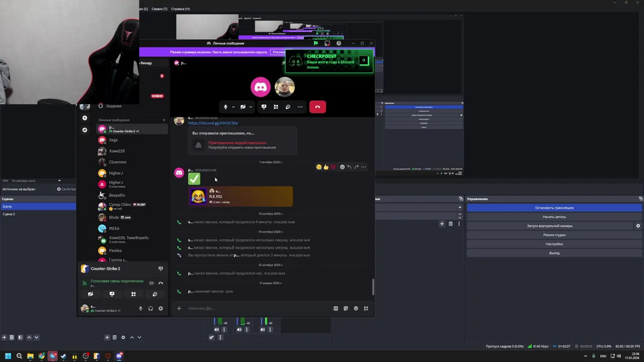This screenshot has width=644, height=362.
Task: Undock the Управление panel in OBS
Action: pos(640,199)
